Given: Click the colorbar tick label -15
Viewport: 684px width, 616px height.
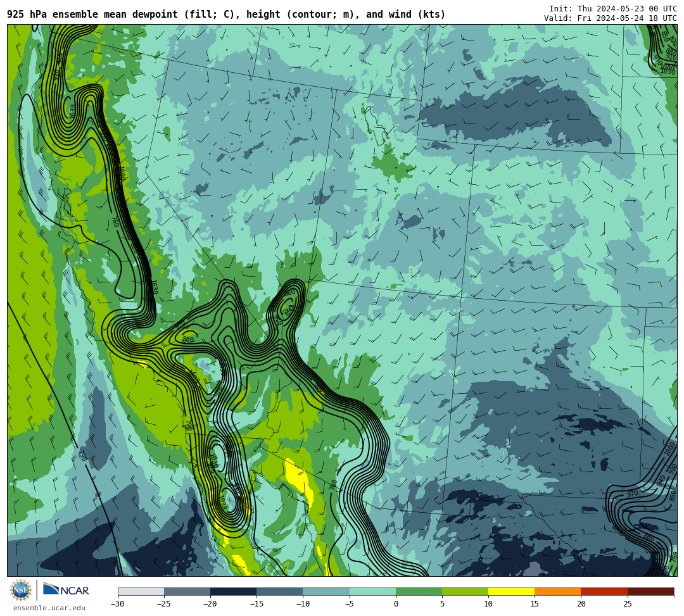Looking at the screenshot, I should click(256, 604).
